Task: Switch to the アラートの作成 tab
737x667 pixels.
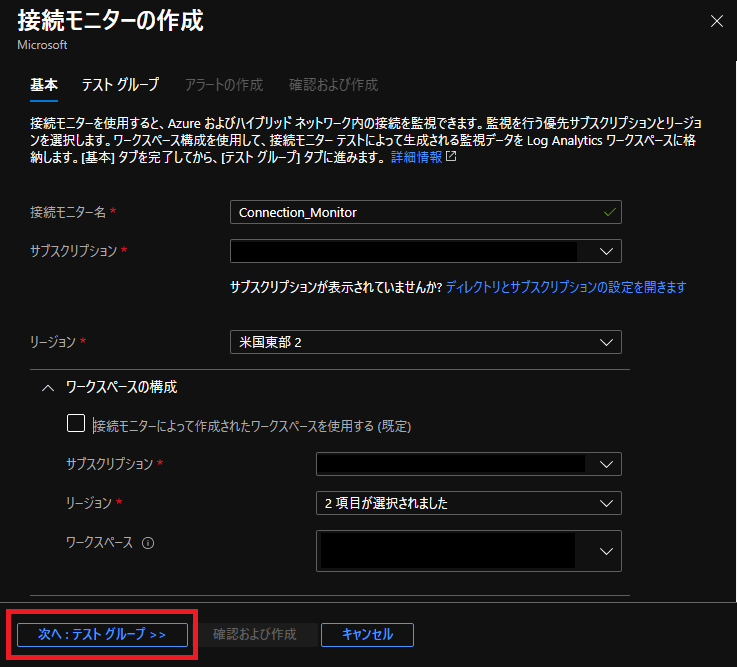Action: tap(224, 85)
